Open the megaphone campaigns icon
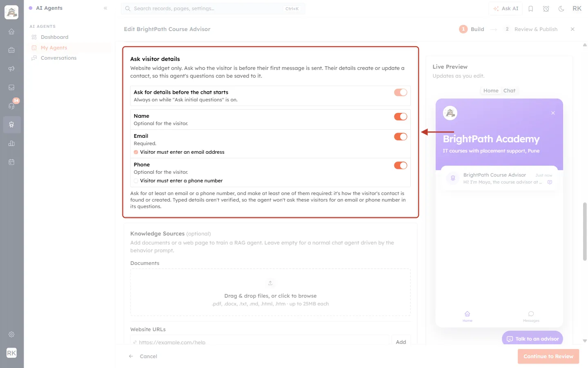The image size is (588, 368). tap(11, 69)
